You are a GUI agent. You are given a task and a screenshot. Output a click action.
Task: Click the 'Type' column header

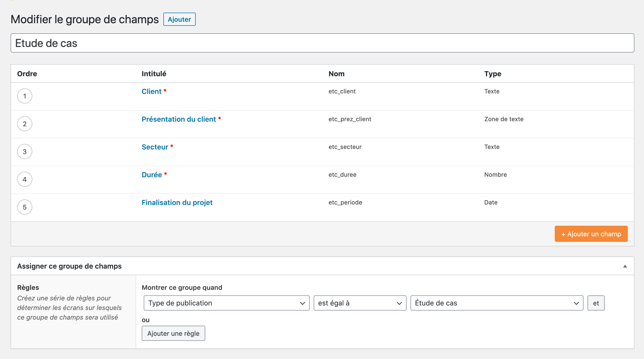click(x=493, y=74)
